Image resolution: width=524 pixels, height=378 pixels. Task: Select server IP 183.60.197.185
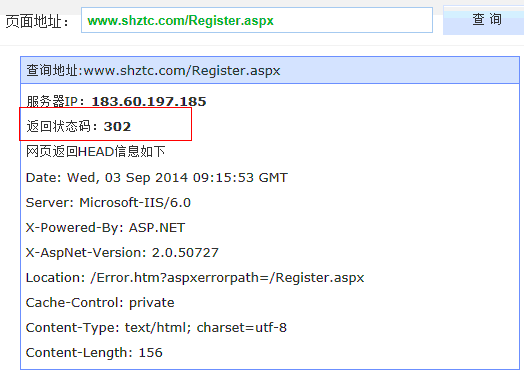149,102
